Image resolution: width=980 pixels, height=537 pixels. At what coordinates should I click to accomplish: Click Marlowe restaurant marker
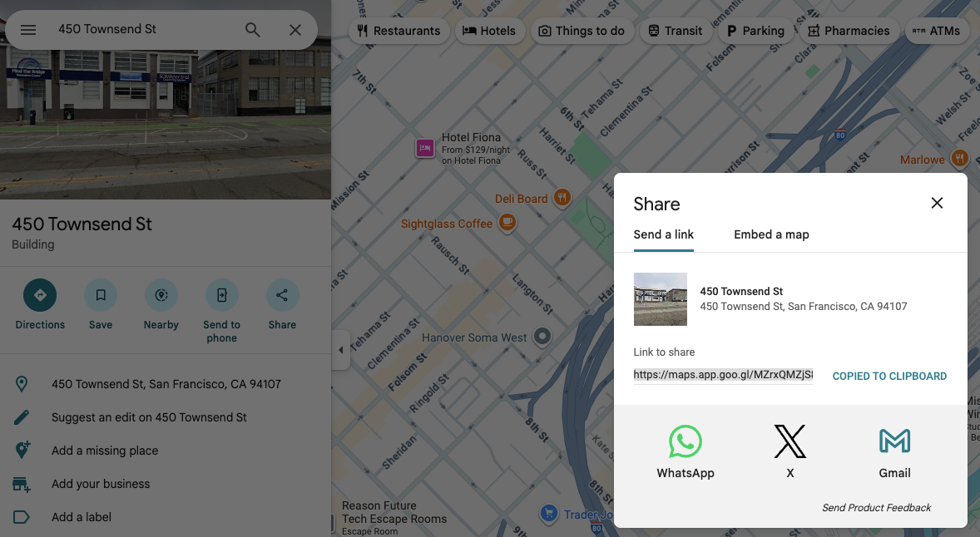[x=959, y=159]
